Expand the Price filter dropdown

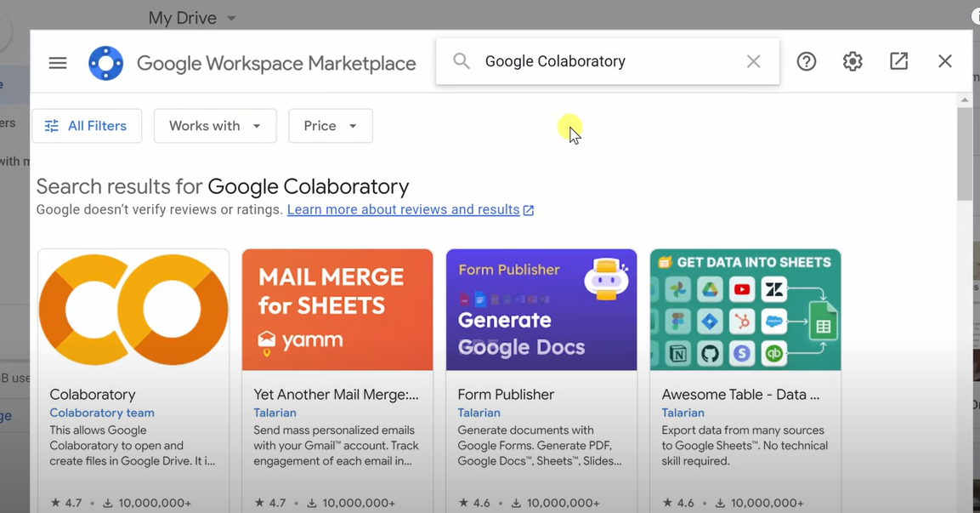pyautogui.click(x=330, y=126)
